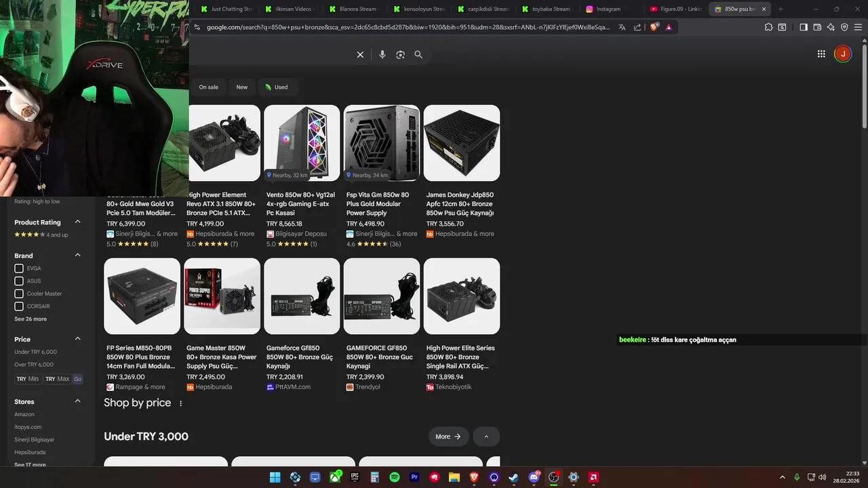
Task: Collapse the Price filter section
Action: pyautogui.click(x=77, y=338)
